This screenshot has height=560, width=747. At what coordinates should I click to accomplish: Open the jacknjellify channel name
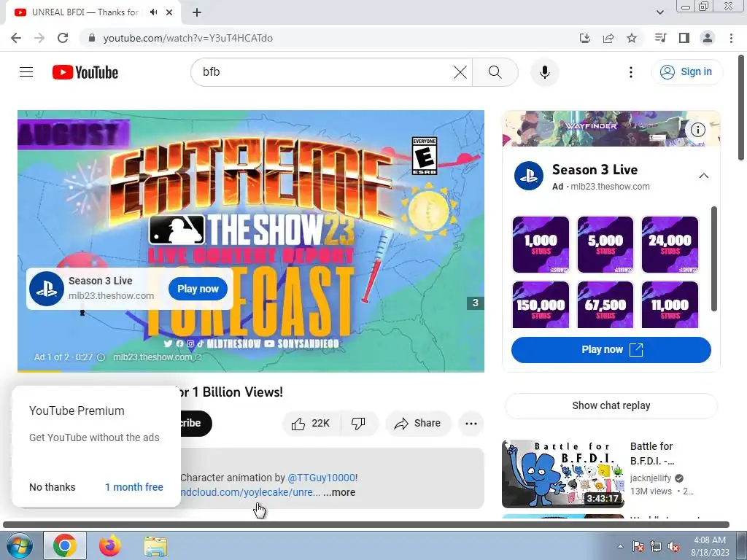(651, 478)
